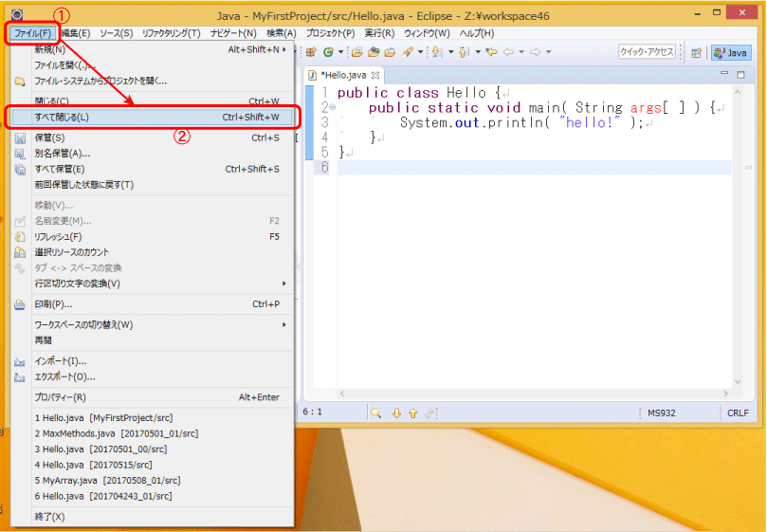Collapse the main method fold marker on line 2
This screenshot has width=767, height=532.
tap(333, 107)
